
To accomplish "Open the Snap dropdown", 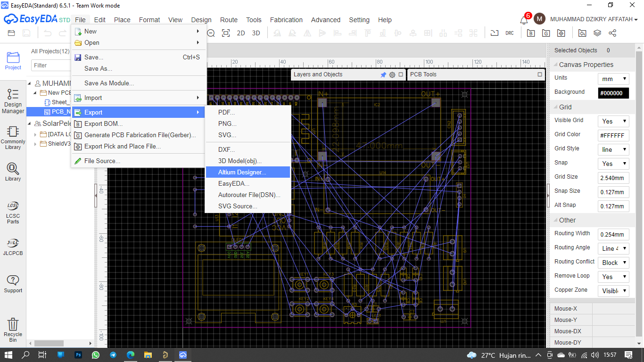I will [613, 164].
